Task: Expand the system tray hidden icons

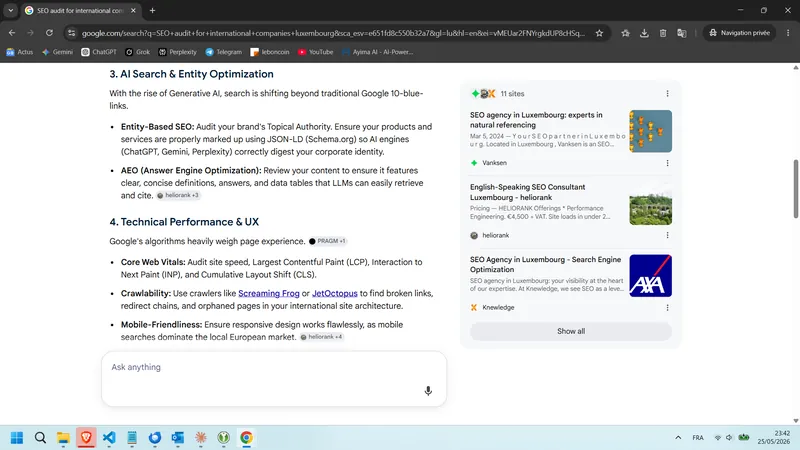Action: [x=678, y=438]
